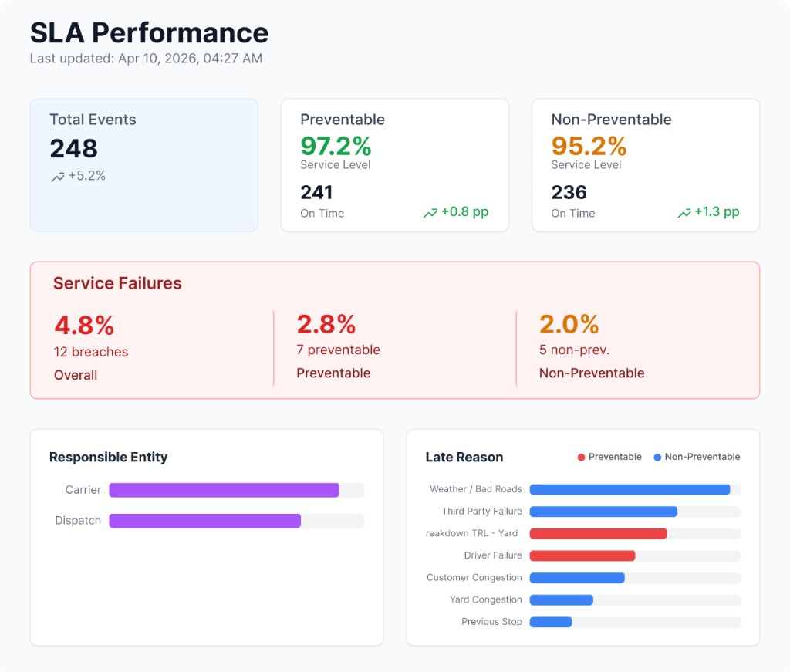Click the Preventable legend label

(615, 457)
